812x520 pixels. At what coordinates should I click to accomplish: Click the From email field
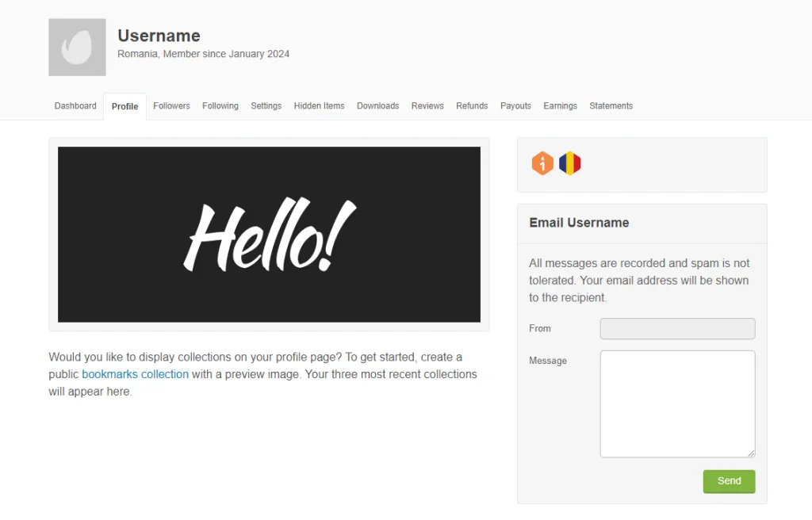pyautogui.click(x=677, y=329)
